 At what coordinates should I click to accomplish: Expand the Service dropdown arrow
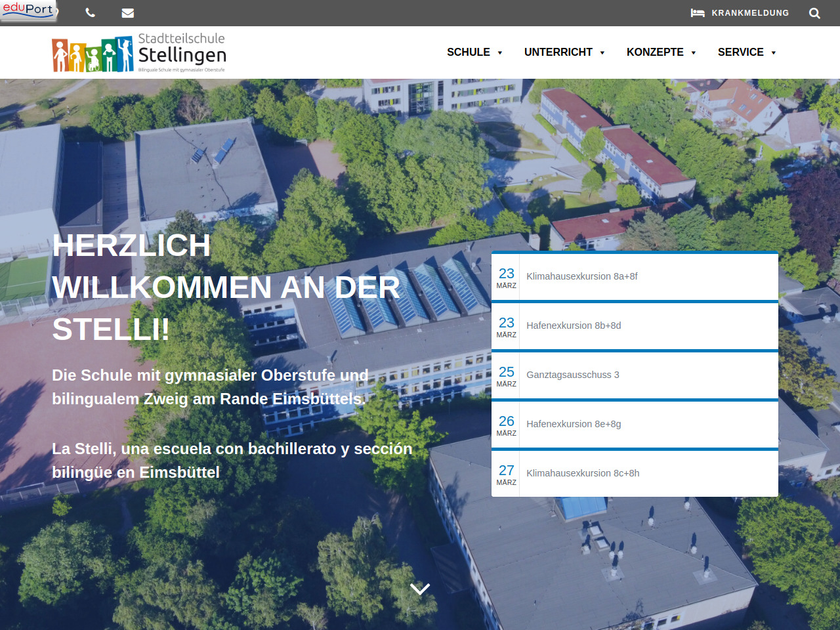(x=774, y=52)
